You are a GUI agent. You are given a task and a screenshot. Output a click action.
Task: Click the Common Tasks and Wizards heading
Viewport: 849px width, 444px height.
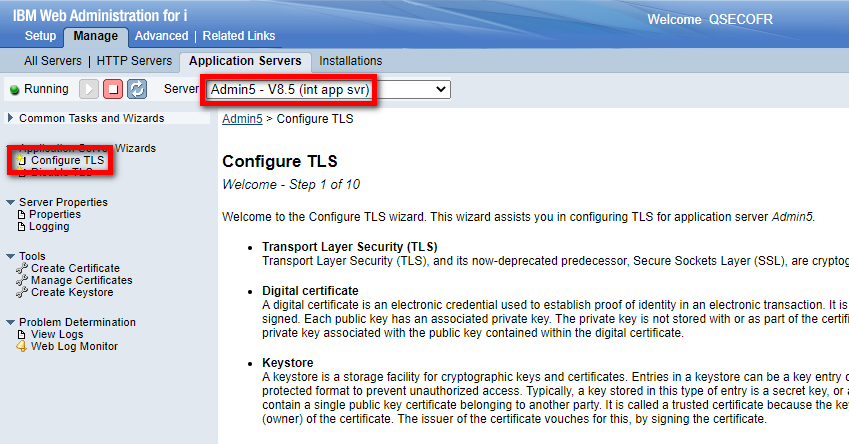92,118
